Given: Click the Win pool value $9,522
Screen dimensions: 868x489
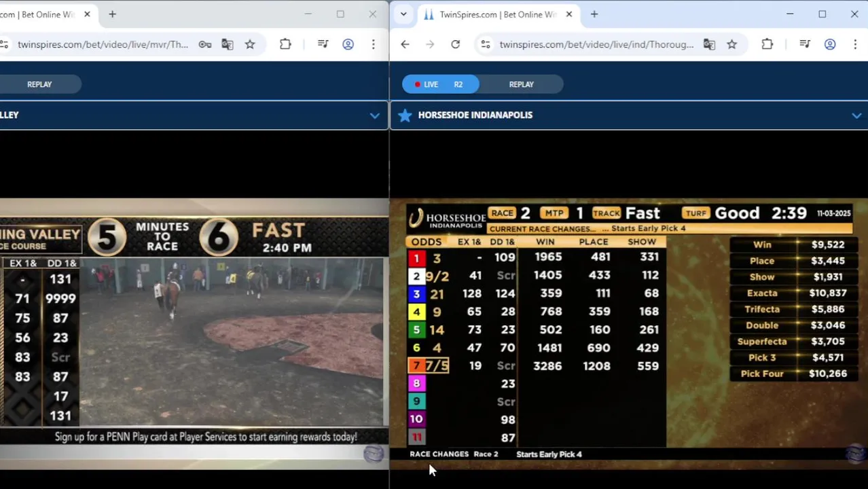Looking at the screenshot, I should pos(827,244).
